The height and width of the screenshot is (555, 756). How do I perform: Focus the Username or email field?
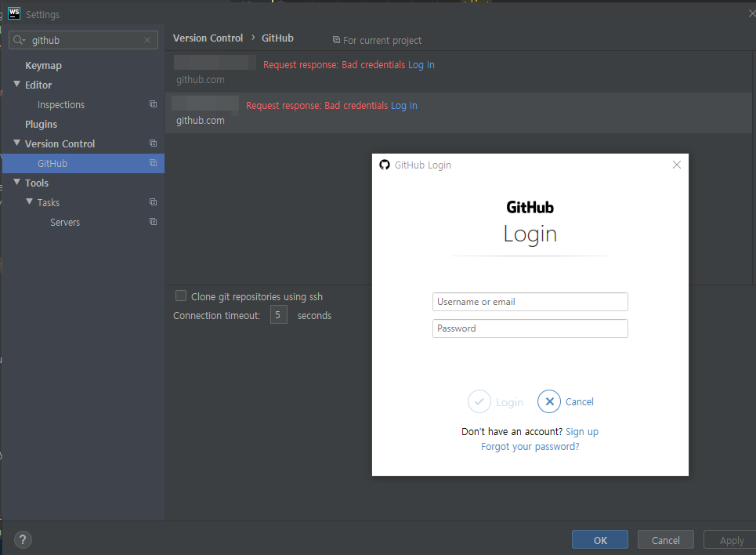click(530, 302)
